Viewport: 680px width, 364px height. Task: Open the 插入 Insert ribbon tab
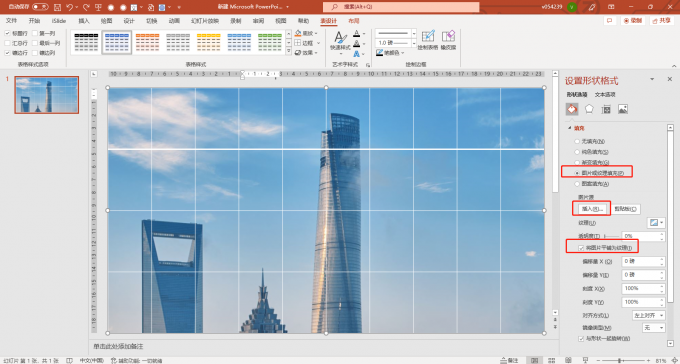pos(84,21)
